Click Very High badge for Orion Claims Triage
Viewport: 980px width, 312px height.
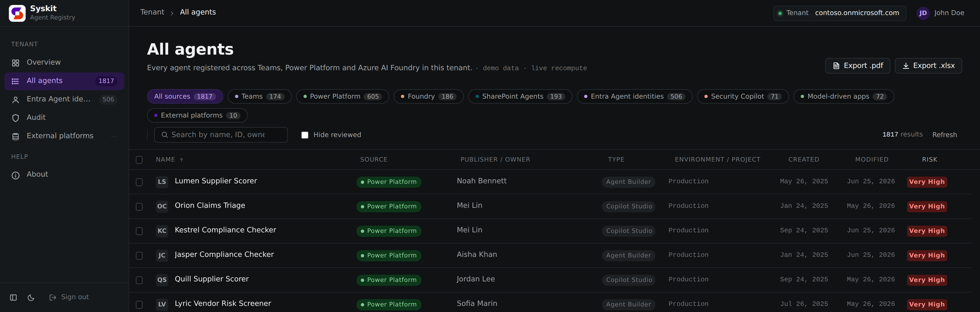click(927, 206)
